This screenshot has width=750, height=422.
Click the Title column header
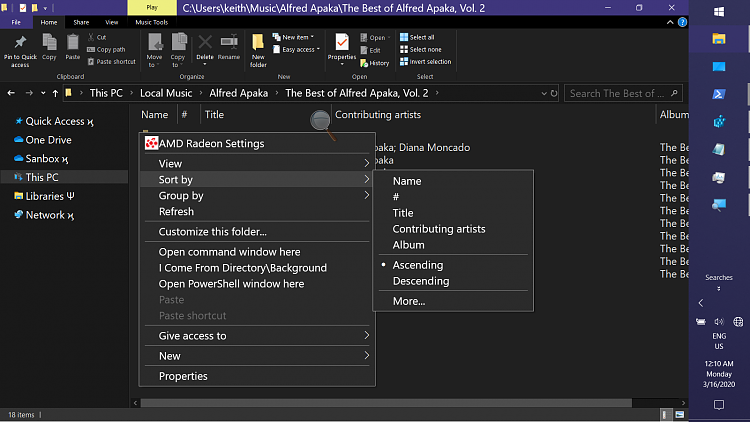(214, 115)
